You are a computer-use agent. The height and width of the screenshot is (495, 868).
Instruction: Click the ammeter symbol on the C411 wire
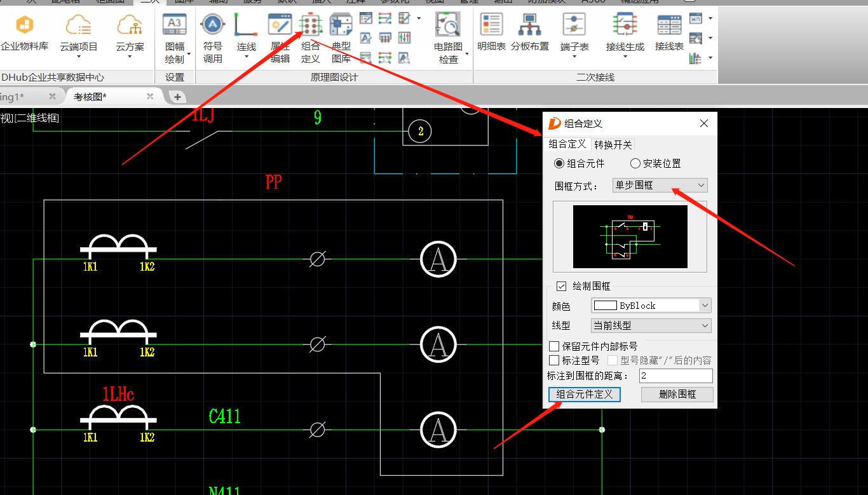click(438, 430)
